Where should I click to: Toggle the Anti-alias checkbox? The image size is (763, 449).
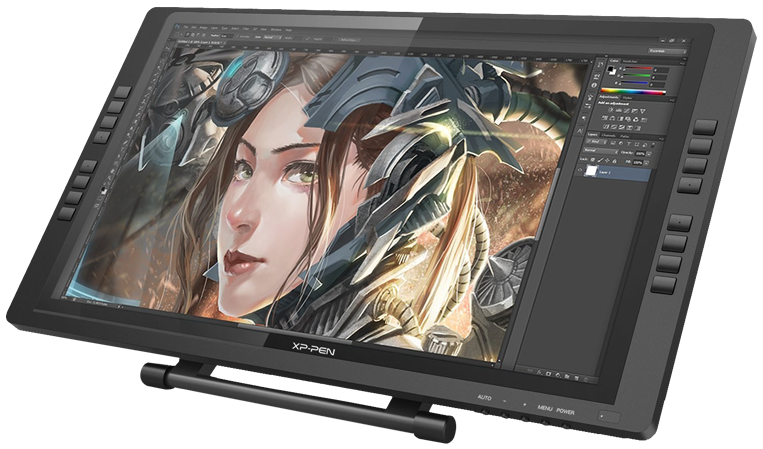[x=237, y=36]
